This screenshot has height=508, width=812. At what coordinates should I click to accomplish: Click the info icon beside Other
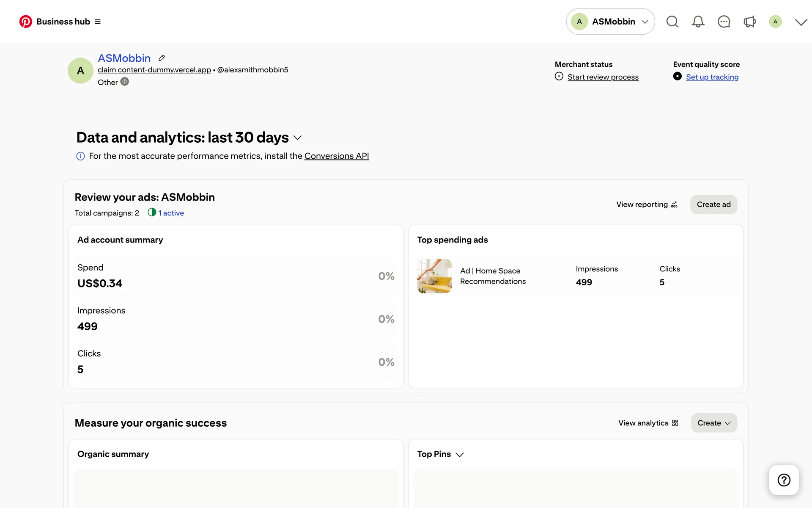pyautogui.click(x=124, y=82)
